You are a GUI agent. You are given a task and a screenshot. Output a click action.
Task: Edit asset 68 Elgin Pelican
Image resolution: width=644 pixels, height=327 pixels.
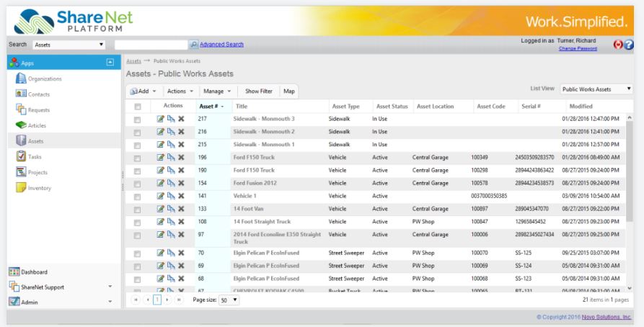pyautogui.click(x=161, y=279)
